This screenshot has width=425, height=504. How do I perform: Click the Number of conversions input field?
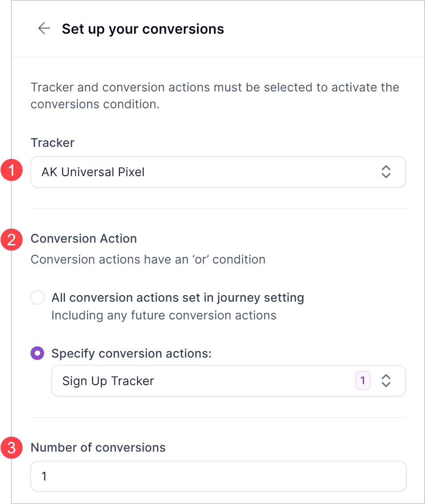218,476
